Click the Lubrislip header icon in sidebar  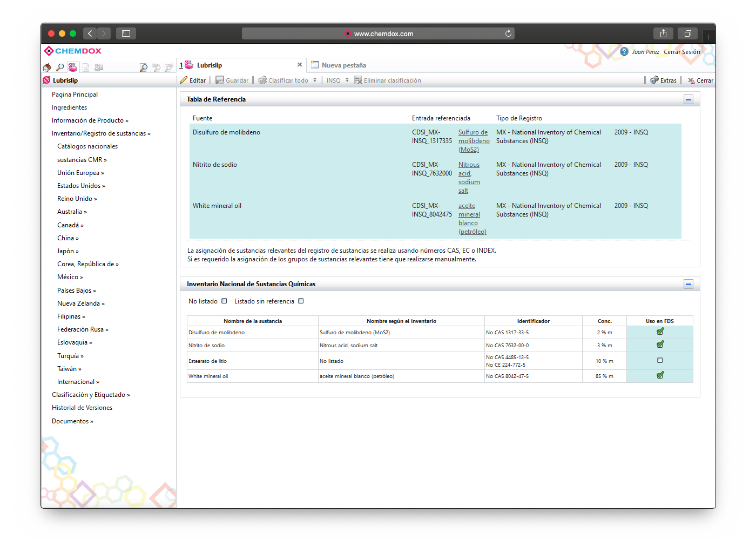pos(46,80)
